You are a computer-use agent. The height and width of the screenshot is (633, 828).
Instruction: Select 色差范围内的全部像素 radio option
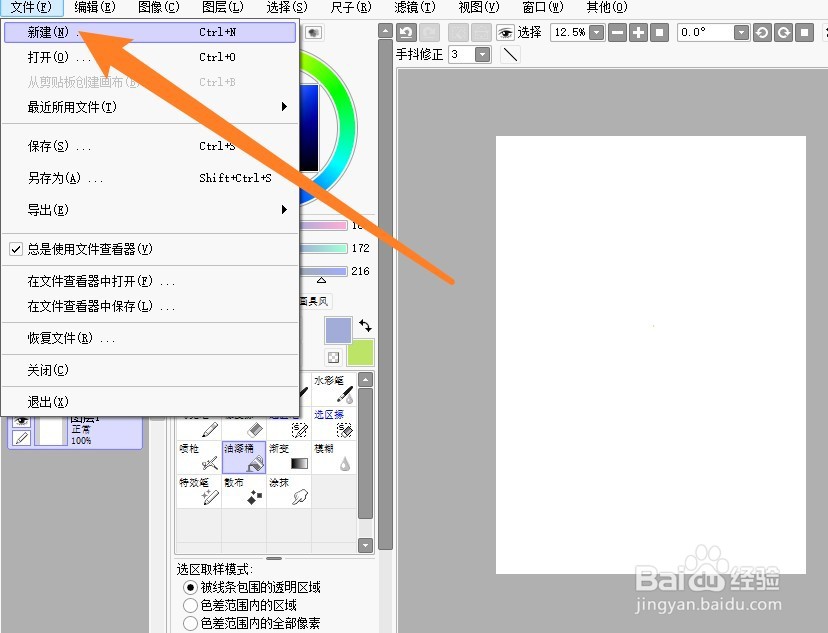(x=190, y=623)
